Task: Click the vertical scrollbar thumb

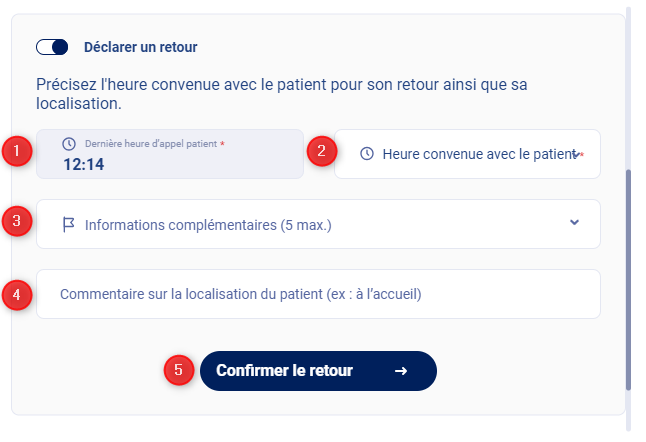Action: (628, 280)
